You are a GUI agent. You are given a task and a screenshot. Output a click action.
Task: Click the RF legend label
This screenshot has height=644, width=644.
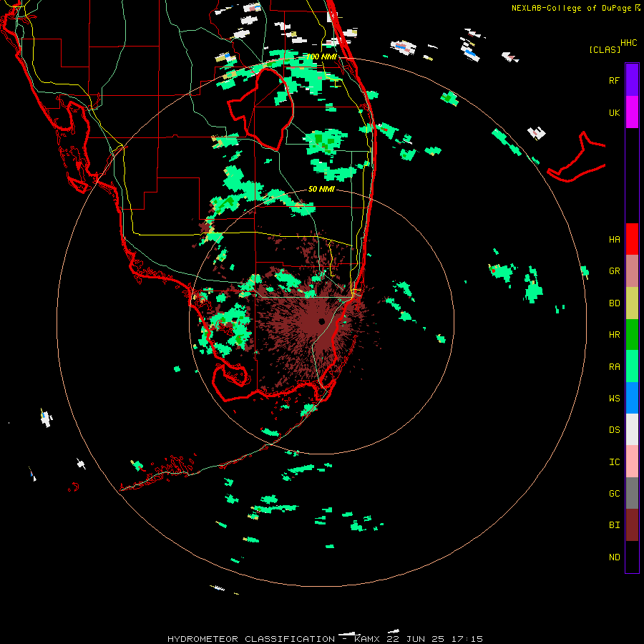pyautogui.click(x=614, y=80)
